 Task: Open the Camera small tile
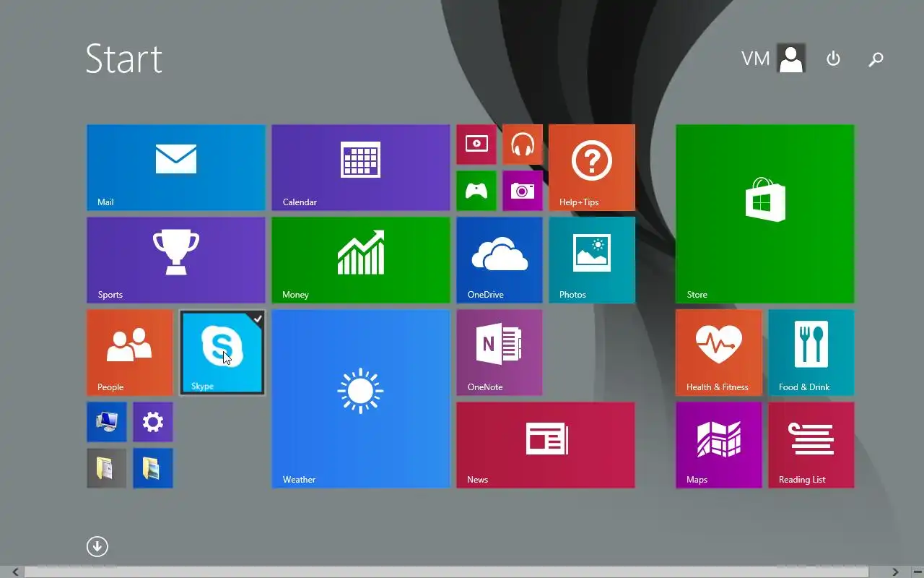[x=523, y=191]
